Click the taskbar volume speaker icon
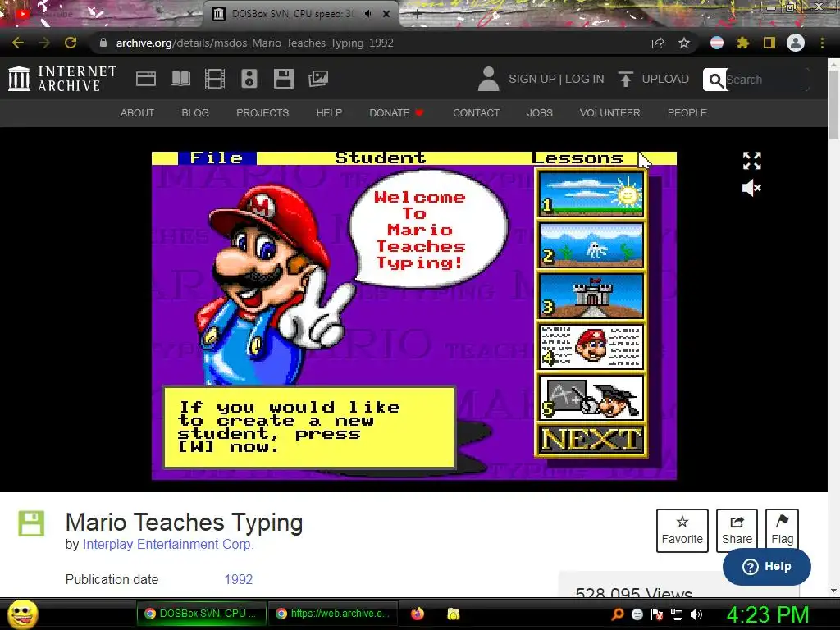The image size is (840, 630). point(696,614)
